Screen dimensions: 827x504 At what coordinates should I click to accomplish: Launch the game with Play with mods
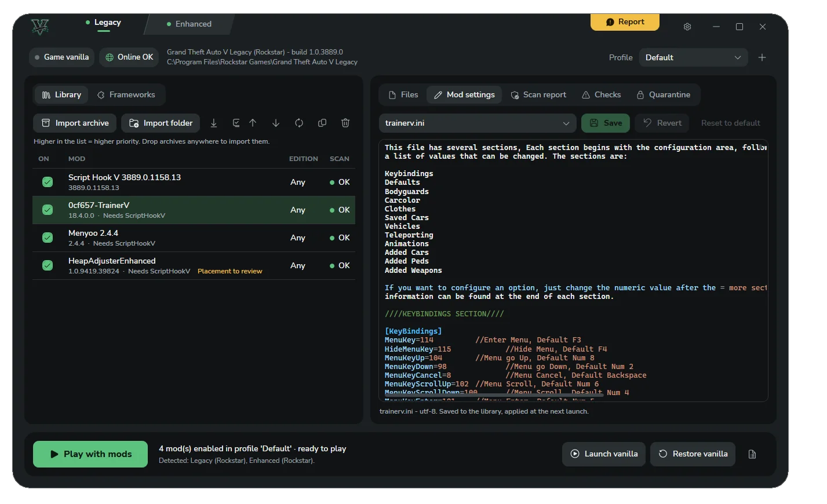90,454
